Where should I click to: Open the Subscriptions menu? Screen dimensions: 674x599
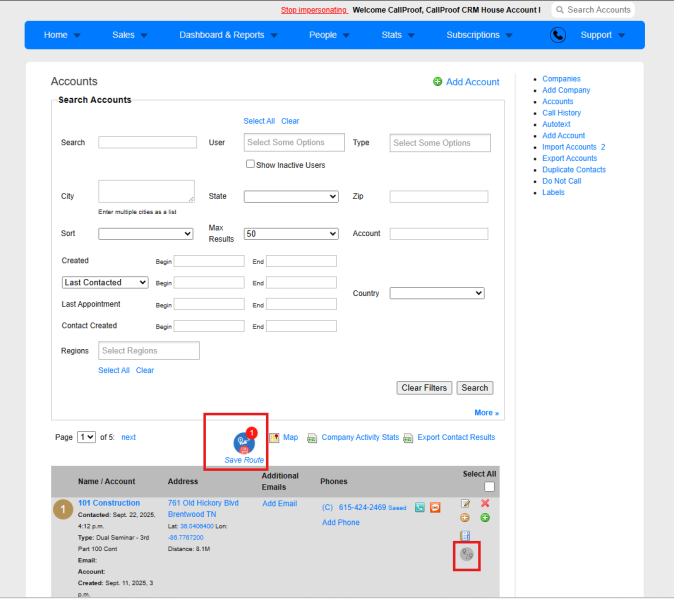point(479,35)
